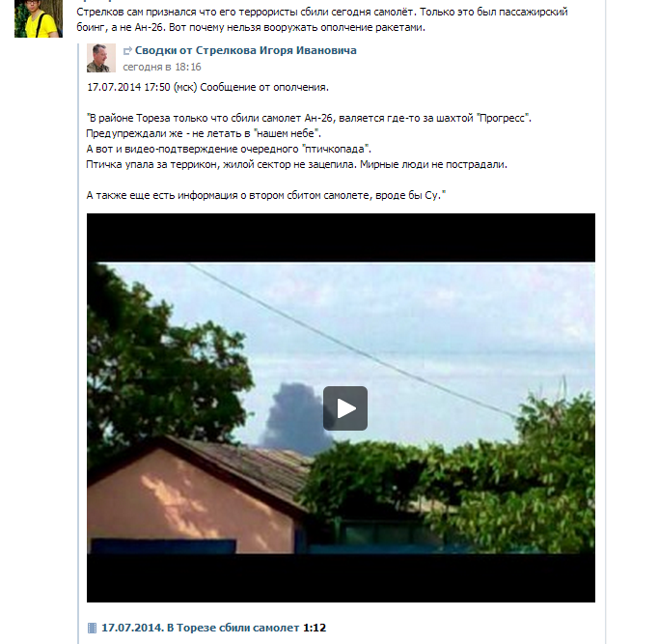
Task: Open the Strelkov group avatar photo
Action: tap(101, 58)
